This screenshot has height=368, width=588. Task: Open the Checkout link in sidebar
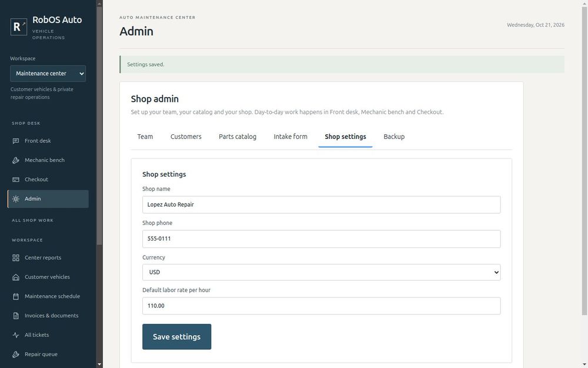(x=48, y=180)
